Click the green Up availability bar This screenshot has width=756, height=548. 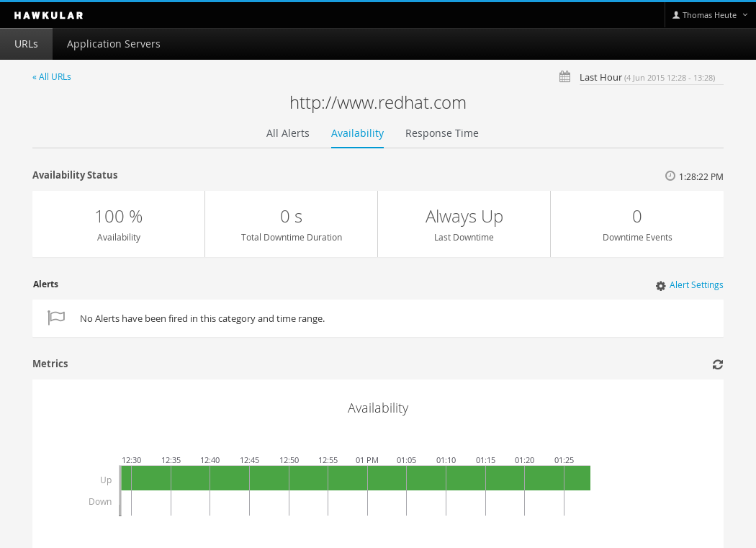pyautogui.click(x=356, y=478)
